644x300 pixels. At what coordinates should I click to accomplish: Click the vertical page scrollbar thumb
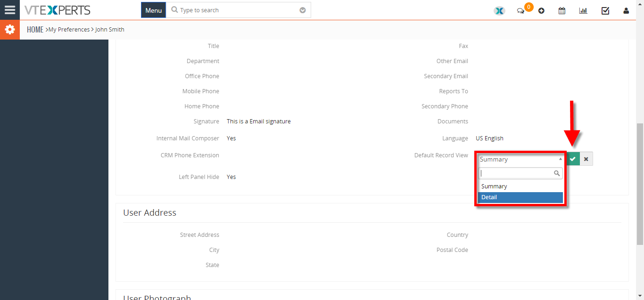pyautogui.click(x=640, y=184)
